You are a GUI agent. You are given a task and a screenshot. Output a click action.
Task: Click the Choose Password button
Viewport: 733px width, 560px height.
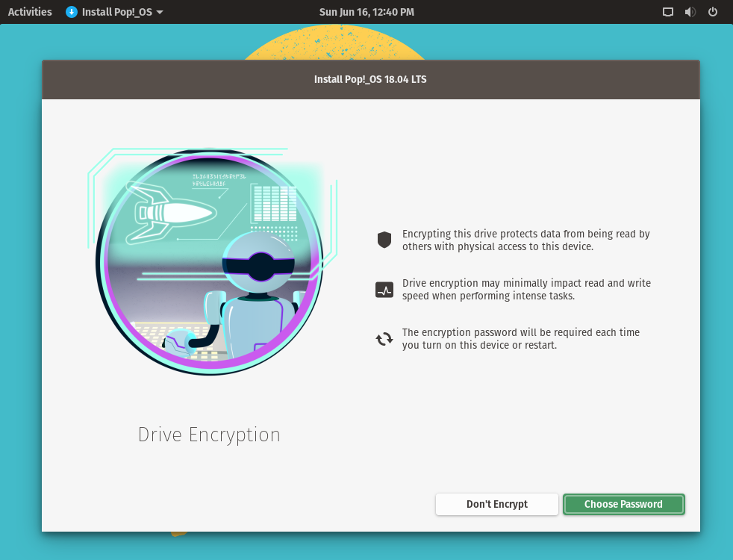pos(623,505)
